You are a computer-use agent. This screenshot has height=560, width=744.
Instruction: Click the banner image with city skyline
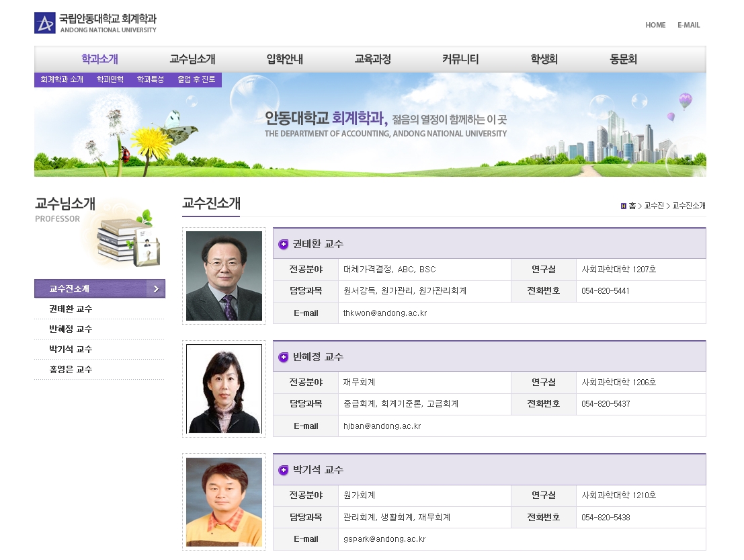pos(370,125)
